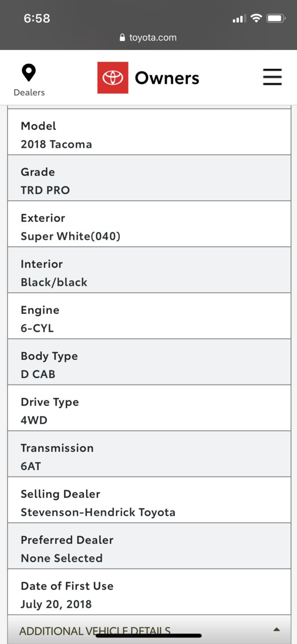Tap the Transmission 6AT row

149,454
